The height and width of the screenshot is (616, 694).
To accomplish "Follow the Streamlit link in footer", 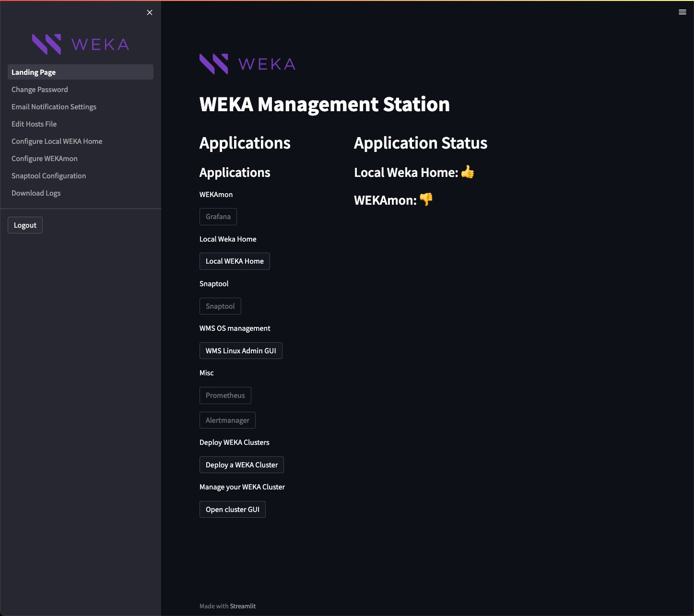I will (x=243, y=606).
